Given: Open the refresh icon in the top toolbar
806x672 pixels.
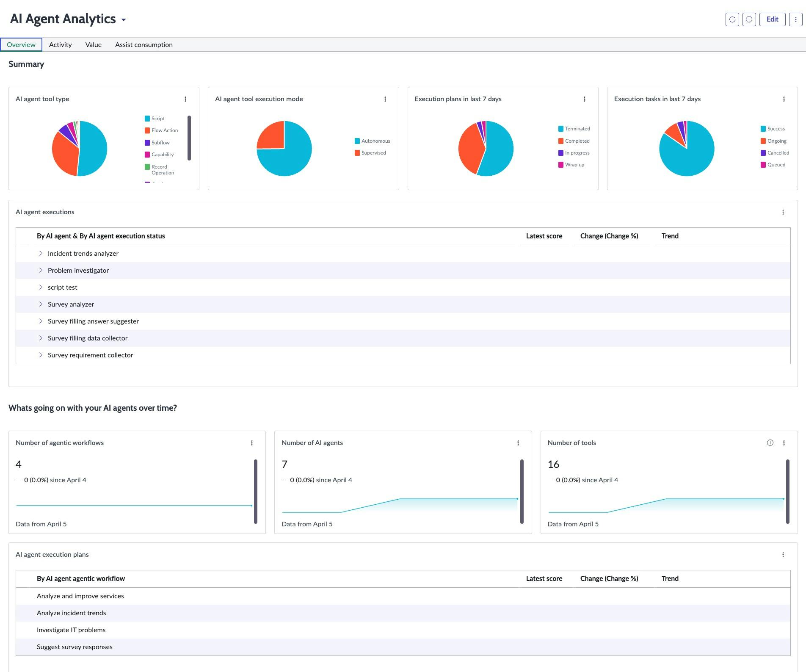Looking at the screenshot, I should [x=732, y=19].
